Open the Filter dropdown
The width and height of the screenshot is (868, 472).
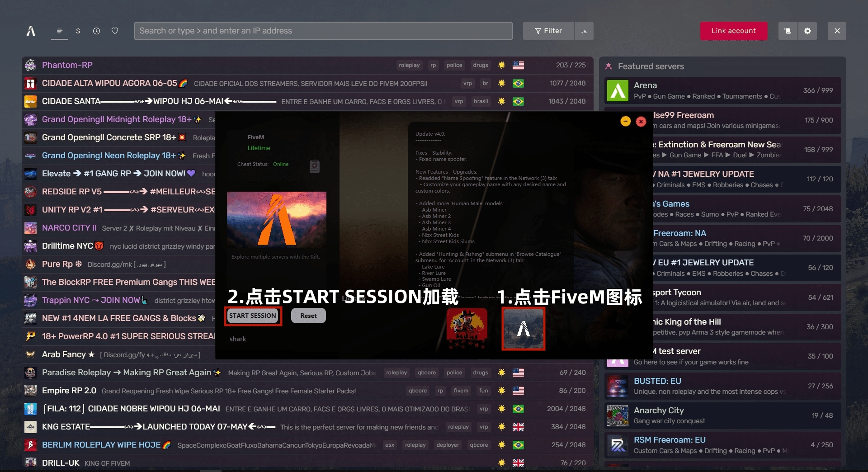point(548,31)
